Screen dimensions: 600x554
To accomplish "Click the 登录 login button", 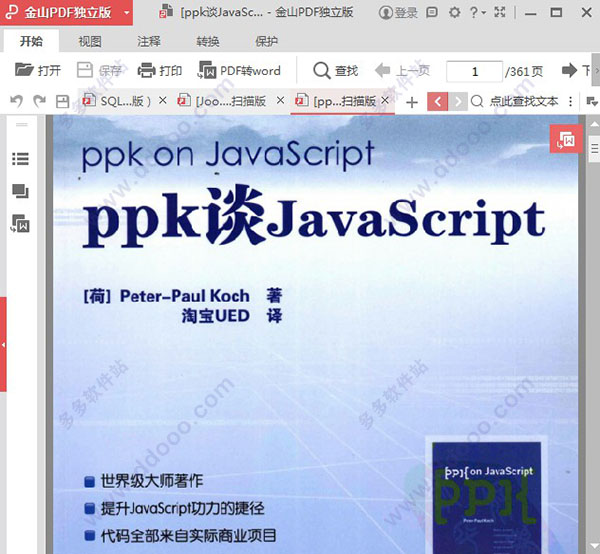I will [398, 13].
